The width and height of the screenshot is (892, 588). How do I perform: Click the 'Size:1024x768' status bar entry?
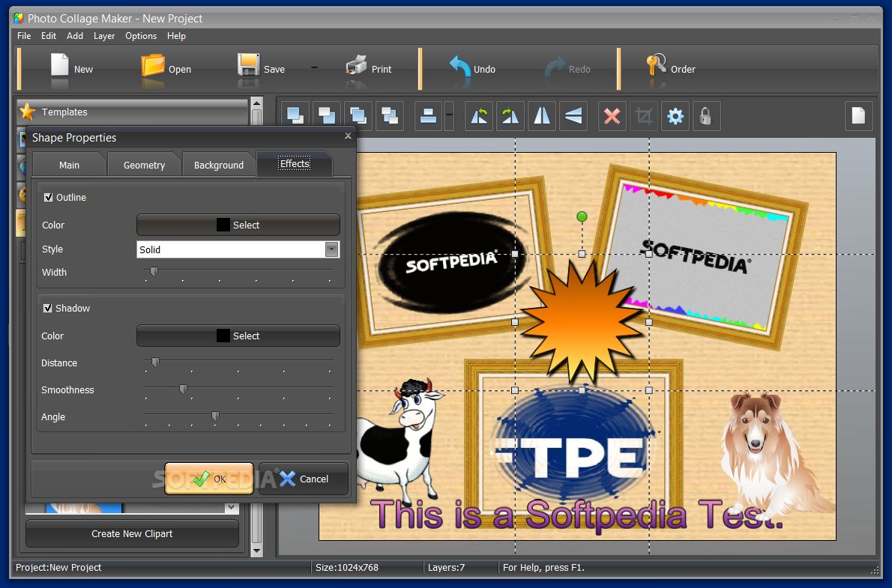347,568
